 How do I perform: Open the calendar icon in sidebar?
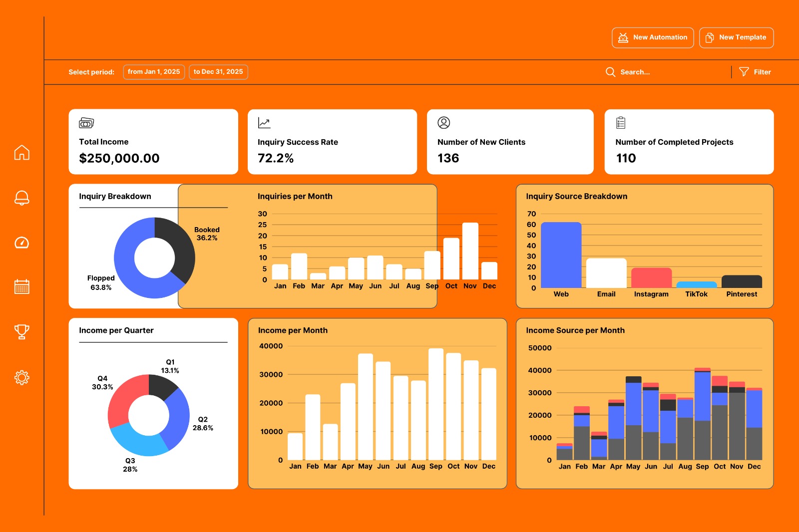(x=21, y=286)
